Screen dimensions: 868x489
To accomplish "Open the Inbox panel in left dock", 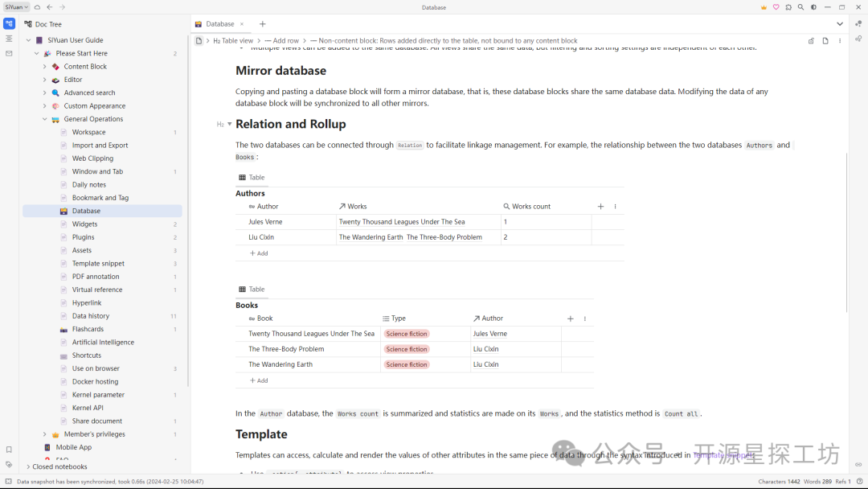I will (9, 54).
